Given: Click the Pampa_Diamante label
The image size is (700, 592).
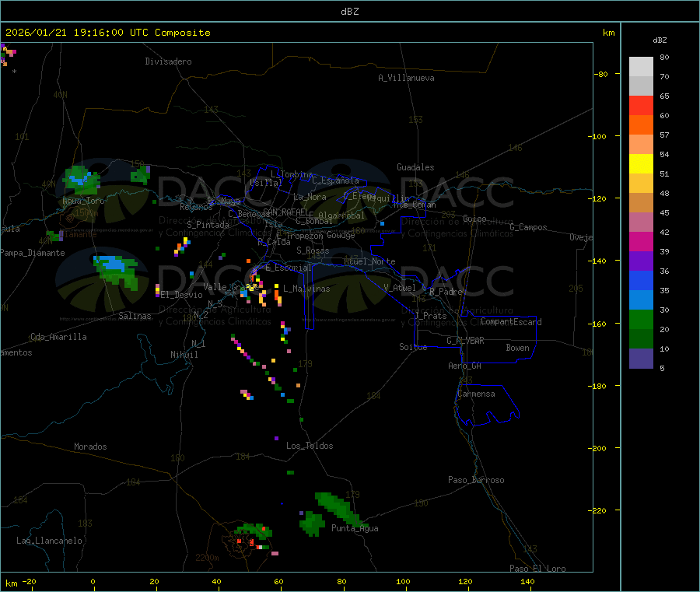Looking at the screenshot, I should coord(33,253).
